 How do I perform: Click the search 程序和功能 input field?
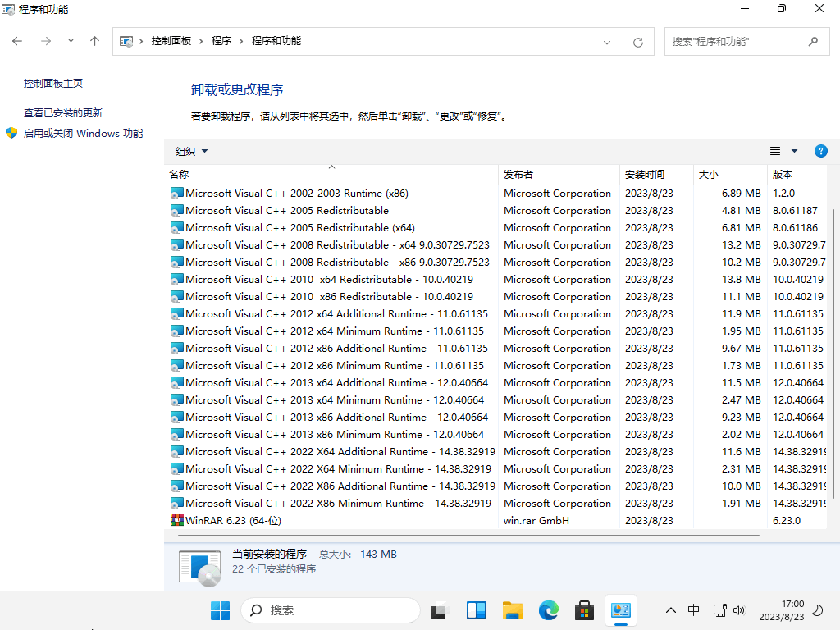[737, 42]
